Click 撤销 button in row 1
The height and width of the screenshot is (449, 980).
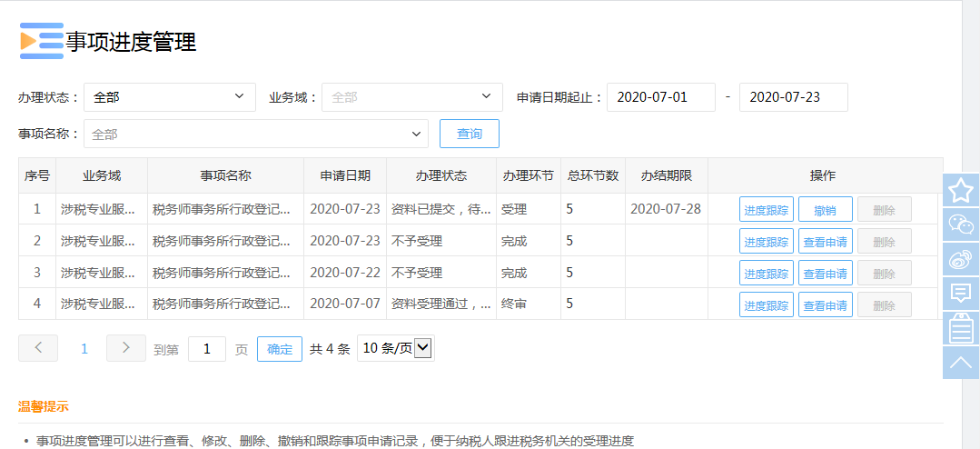point(826,209)
